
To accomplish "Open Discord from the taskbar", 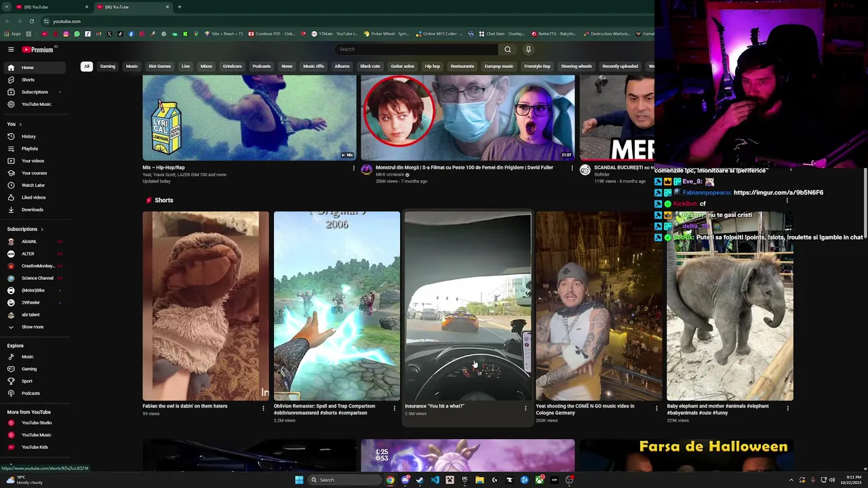I will coord(405,480).
